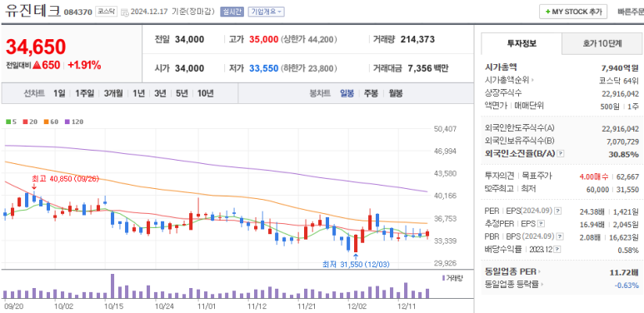Select the 10년 line chart range
This screenshot has width=644, height=313.
pyautogui.click(x=205, y=93)
